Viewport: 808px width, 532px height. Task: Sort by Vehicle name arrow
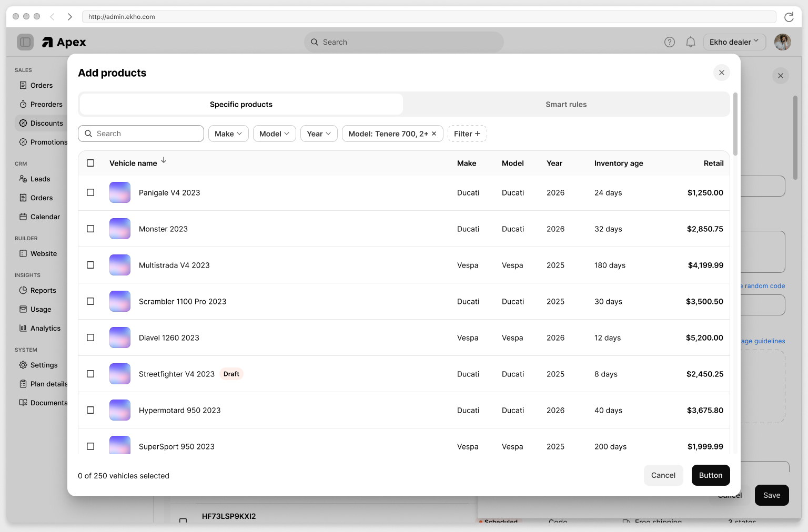pyautogui.click(x=164, y=160)
